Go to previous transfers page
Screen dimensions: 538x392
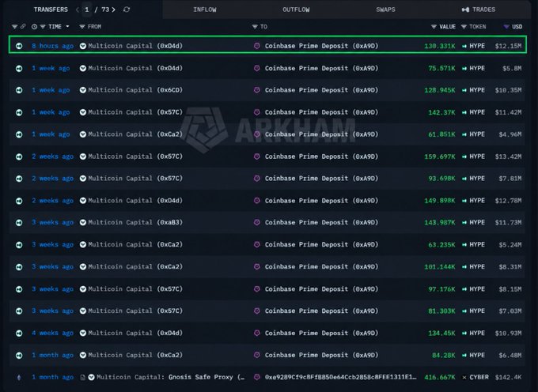[78, 9]
